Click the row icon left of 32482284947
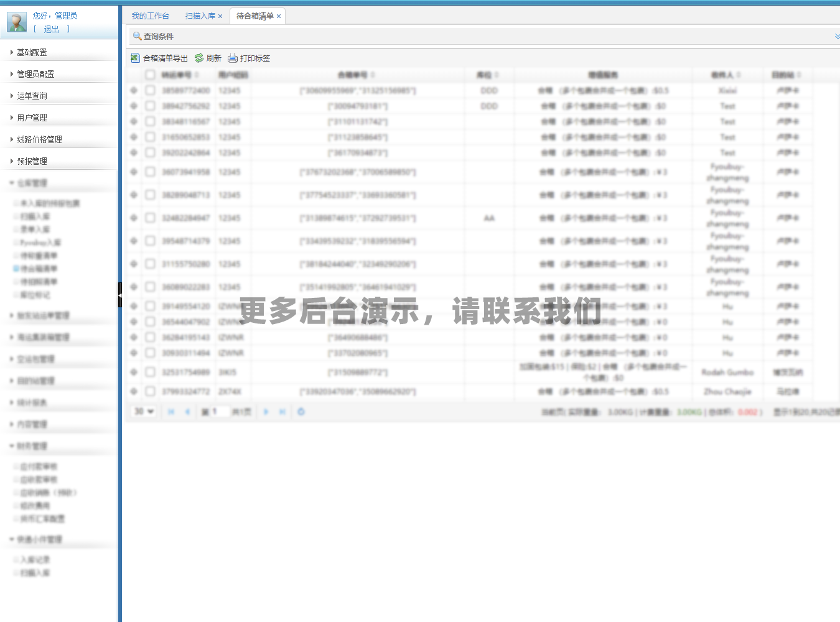 tap(134, 218)
